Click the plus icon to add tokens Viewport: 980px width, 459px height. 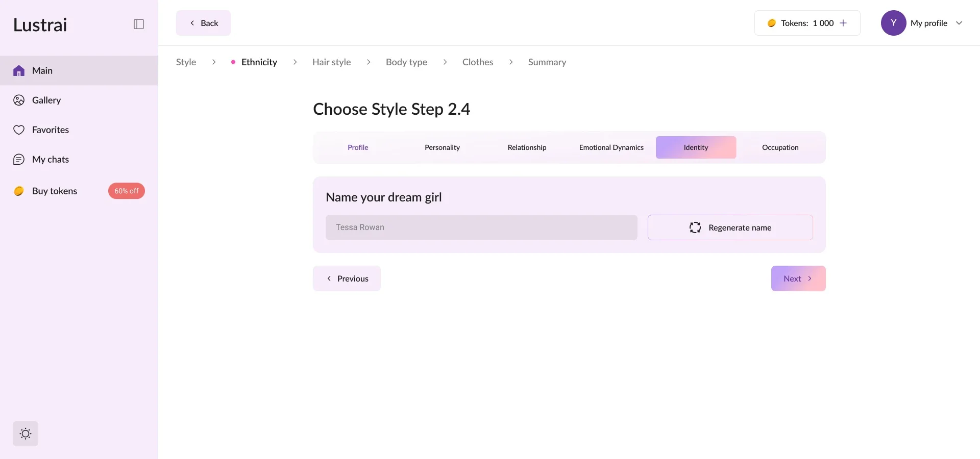[843, 23]
